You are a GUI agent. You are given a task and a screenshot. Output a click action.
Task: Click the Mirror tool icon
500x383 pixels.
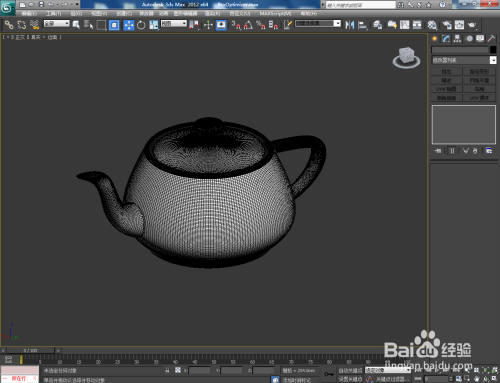(x=350, y=25)
